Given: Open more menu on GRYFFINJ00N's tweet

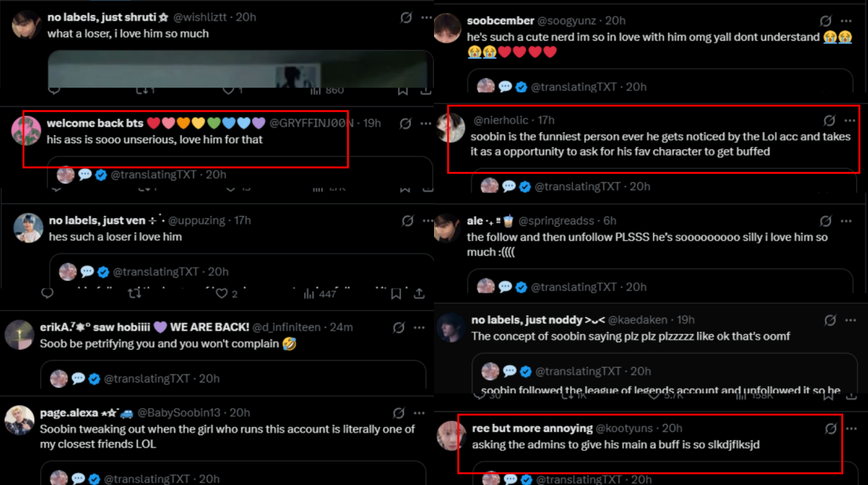Looking at the screenshot, I should [x=425, y=124].
